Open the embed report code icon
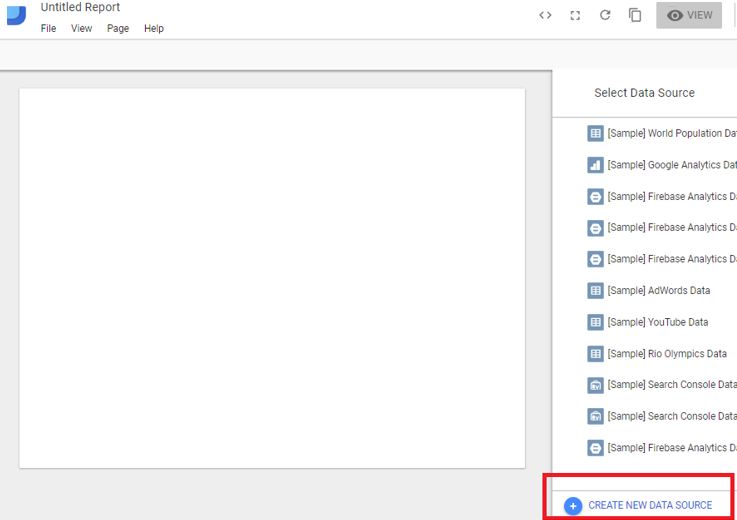This screenshot has width=737, height=520. click(x=545, y=15)
